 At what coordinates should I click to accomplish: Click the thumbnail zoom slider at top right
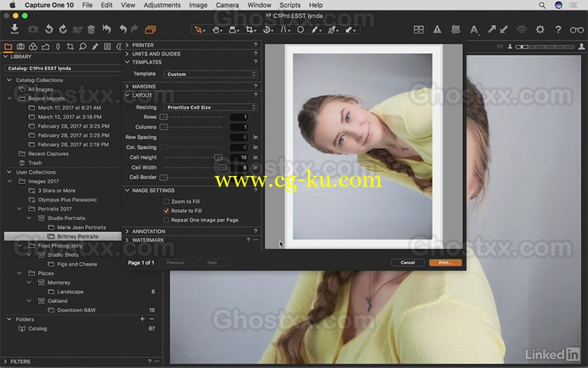[x=545, y=46]
